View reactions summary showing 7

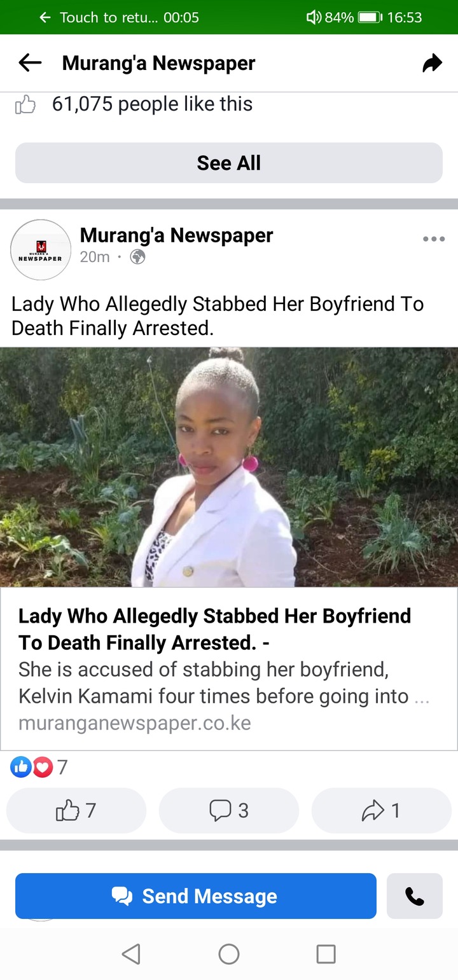coord(39,768)
